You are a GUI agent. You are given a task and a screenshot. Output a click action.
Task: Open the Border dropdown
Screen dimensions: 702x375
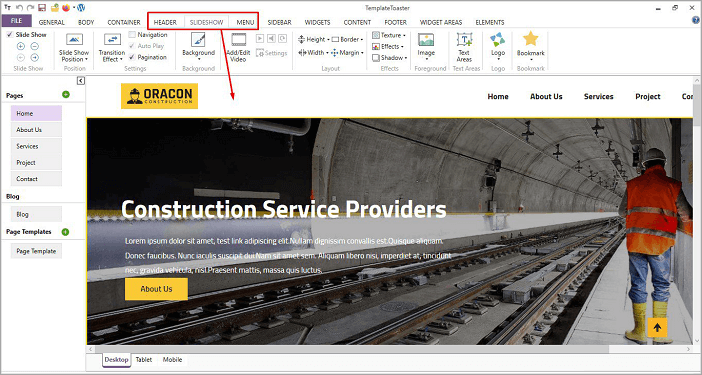(347, 39)
